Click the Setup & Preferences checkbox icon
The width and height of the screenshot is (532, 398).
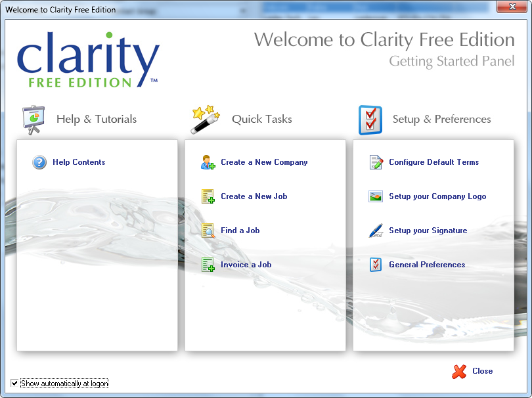(x=370, y=120)
